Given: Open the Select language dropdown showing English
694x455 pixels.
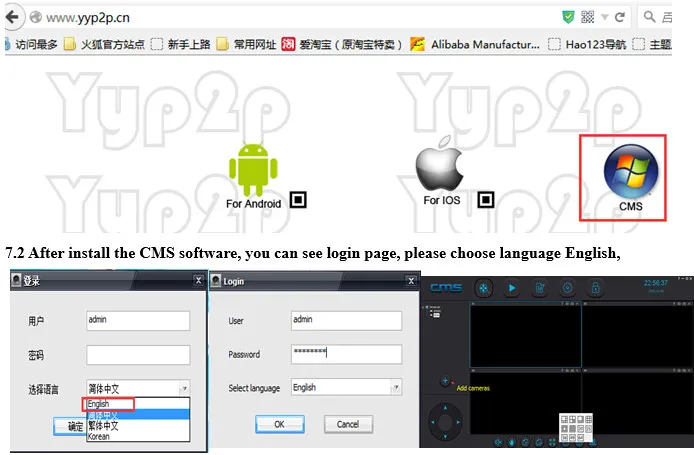Looking at the screenshot, I should click(x=347, y=387).
